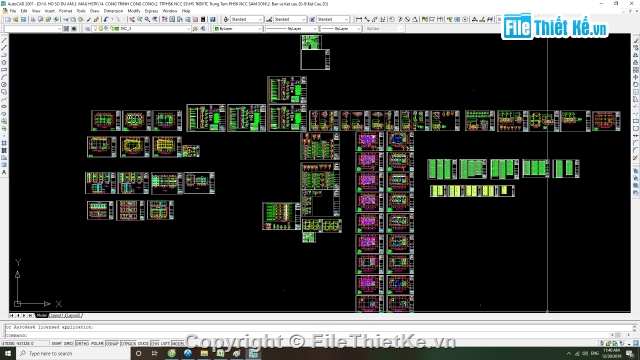The height and width of the screenshot is (360, 640).
Task: Select the Line tool in Draw toolbar
Action: click(x=4, y=41)
